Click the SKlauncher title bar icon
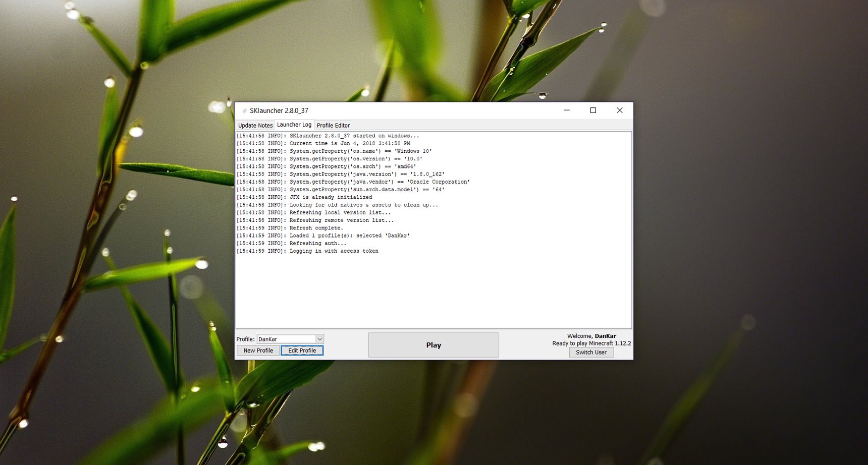Image resolution: width=868 pixels, height=465 pixels. (245, 110)
